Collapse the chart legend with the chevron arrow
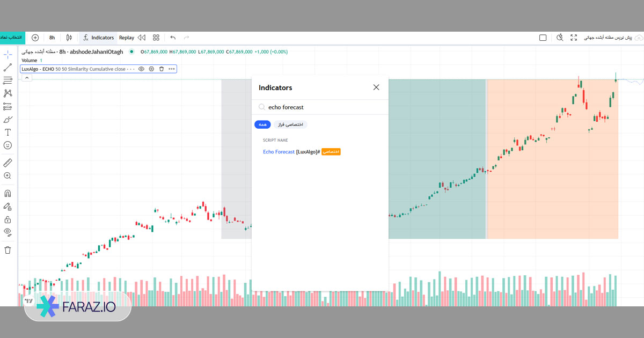Screen dimensions: 644x338 click(x=26, y=77)
